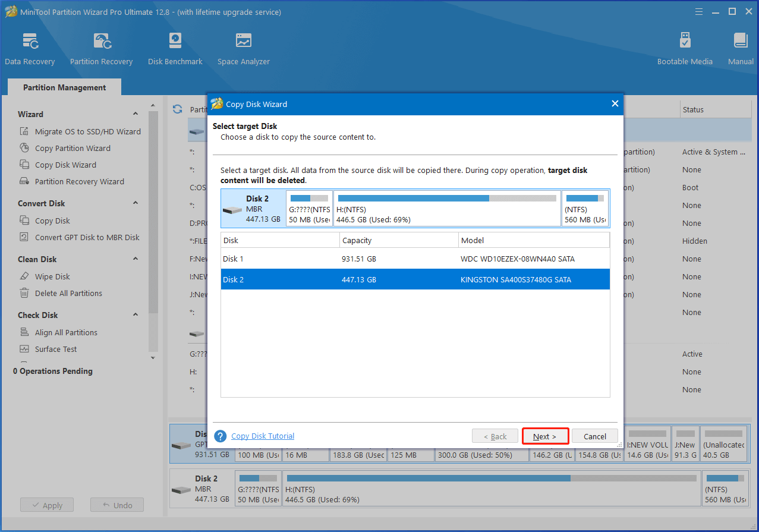Collapse the Check Disk section

pyautogui.click(x=136, y=315)
